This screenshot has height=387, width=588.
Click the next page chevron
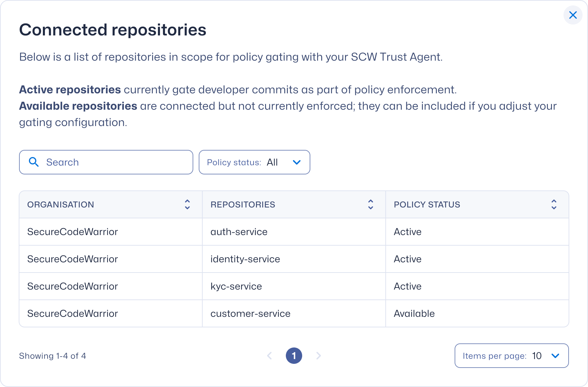319,355
